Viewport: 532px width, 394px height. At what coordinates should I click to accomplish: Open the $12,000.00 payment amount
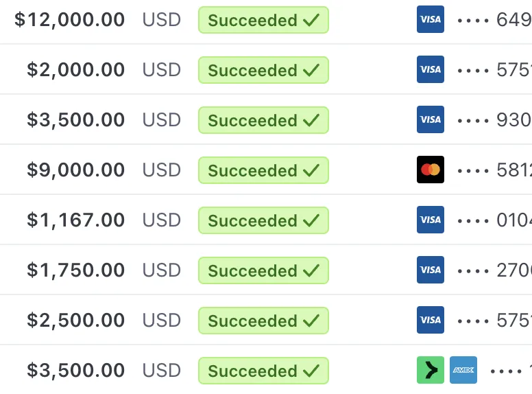click(x=69, y=20)
